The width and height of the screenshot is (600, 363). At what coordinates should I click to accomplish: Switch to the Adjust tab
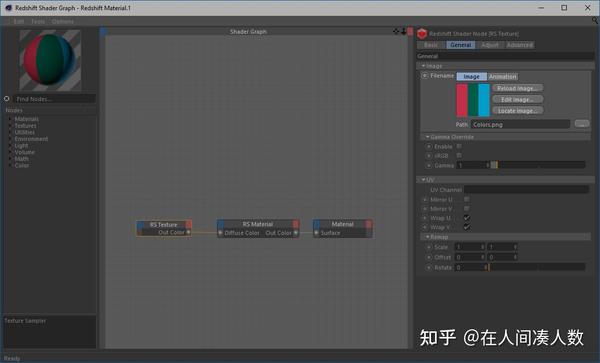pos(490,45)
